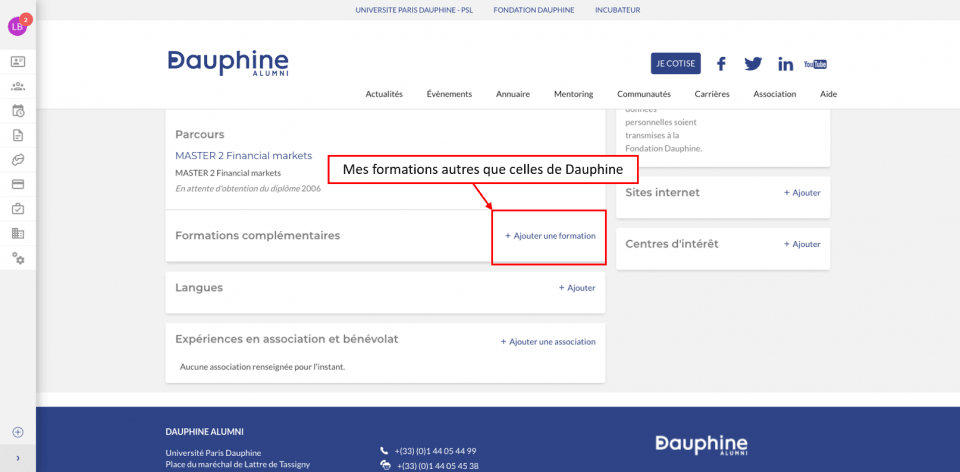Click the Parcours section heading
The width and height of the screenshot is (960, 472).
pos(200,134)
